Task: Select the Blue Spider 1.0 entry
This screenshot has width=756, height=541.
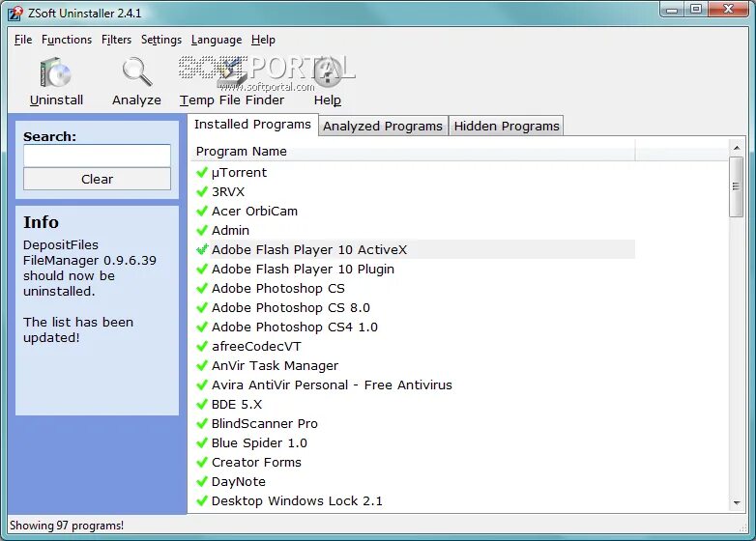Action: click(x=259, y=442)
